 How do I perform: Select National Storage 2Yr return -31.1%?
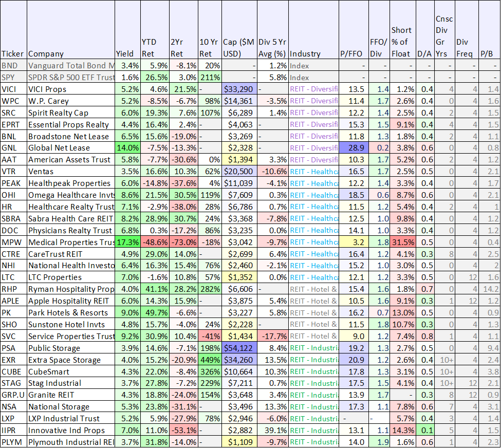184,407
